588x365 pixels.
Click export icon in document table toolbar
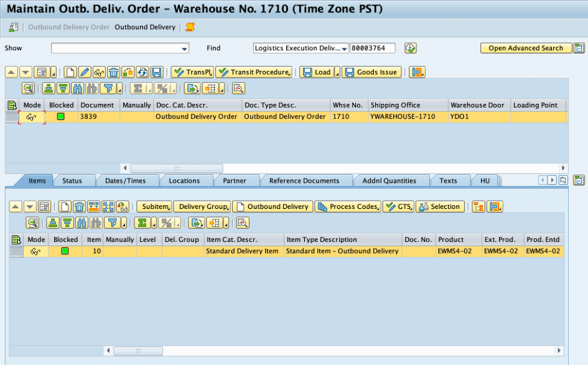(192, 88)
